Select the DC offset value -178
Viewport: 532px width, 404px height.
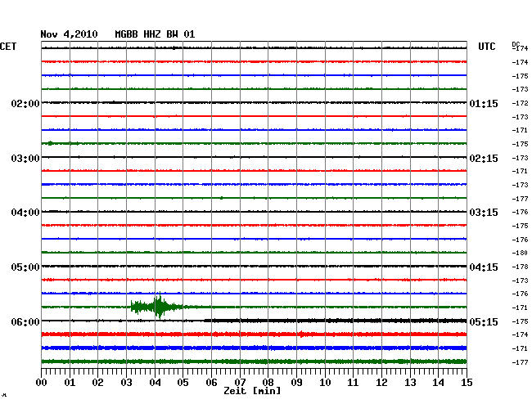click(520, 267)
